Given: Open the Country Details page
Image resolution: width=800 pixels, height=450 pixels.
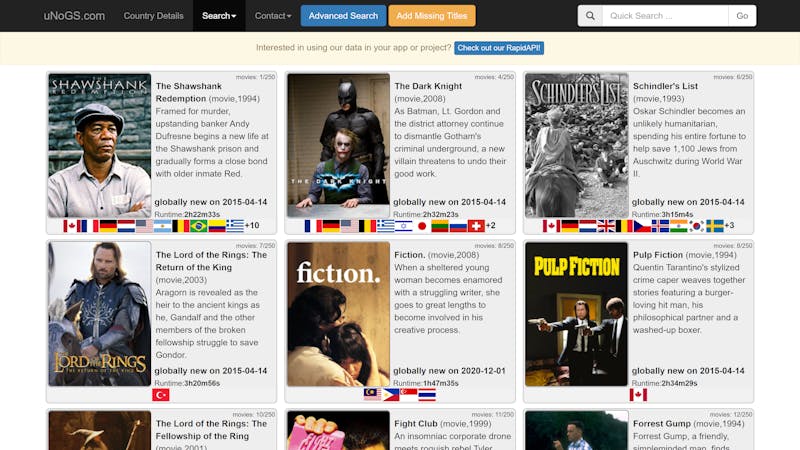Looking at the screenshot, I should (154, 16).
